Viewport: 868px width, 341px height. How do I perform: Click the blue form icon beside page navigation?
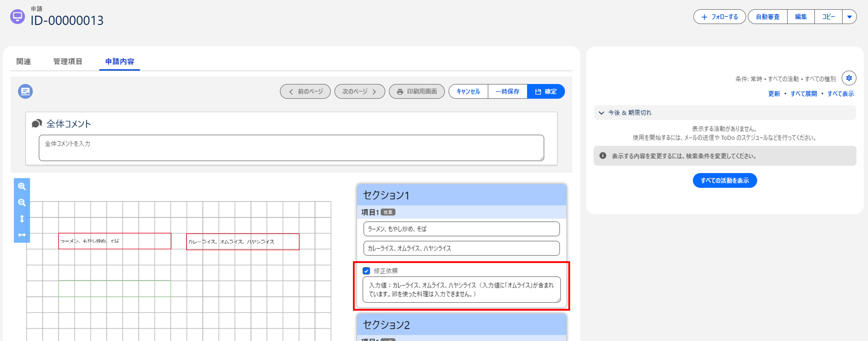click(x=25, y=91)
